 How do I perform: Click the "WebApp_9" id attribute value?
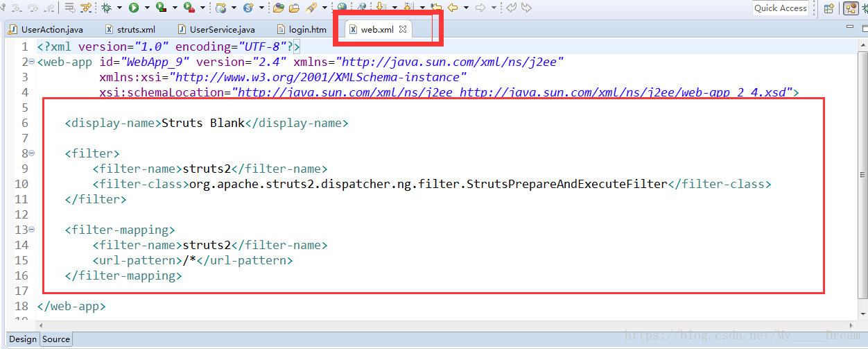tap(155, 62)
